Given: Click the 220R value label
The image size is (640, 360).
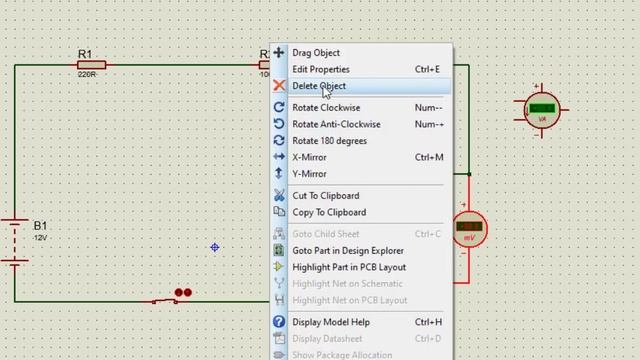Looking at the screenshot, I should pyautogui.click(x=87, y=74).
